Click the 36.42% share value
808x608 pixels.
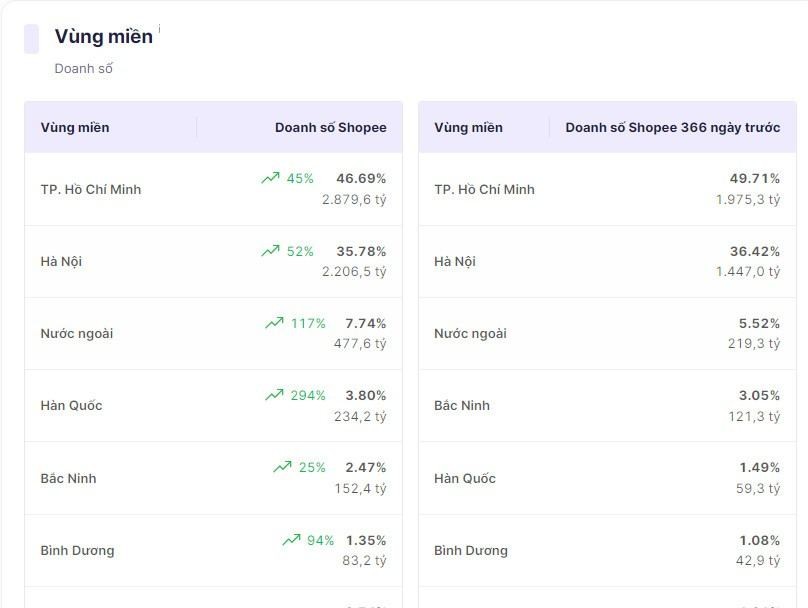point(755,251)
